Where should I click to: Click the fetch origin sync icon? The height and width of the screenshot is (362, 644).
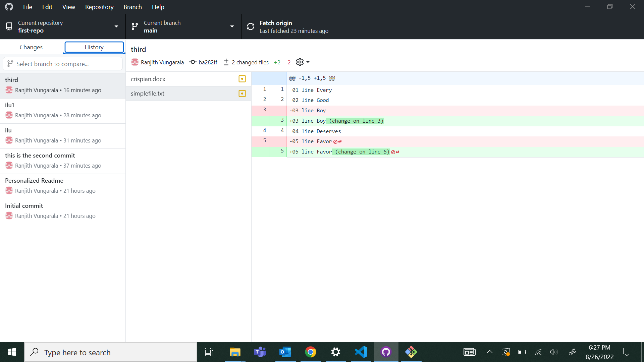click(251, 26)
